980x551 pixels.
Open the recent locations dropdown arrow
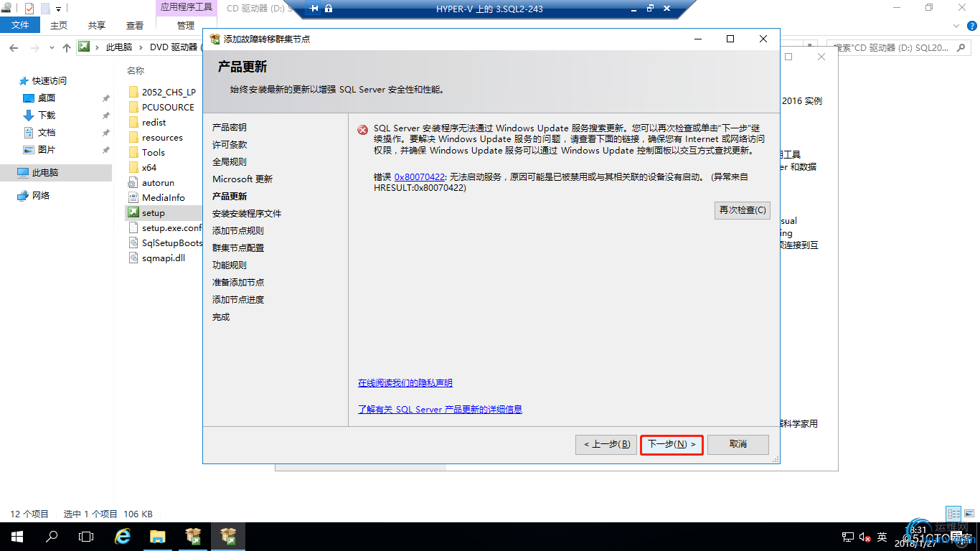pos(53,48)
